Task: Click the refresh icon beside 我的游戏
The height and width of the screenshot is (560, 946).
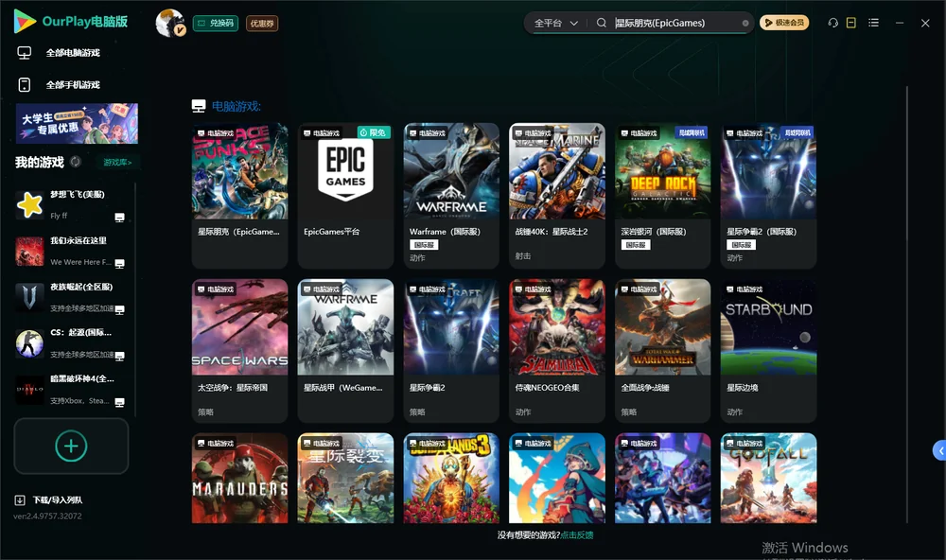Action: pyautogui.click(x=76, y=162)
